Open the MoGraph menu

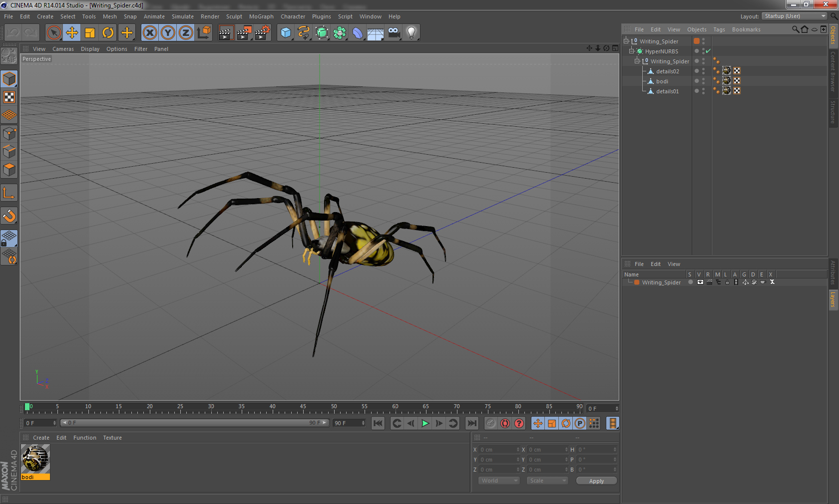[261, 16]
